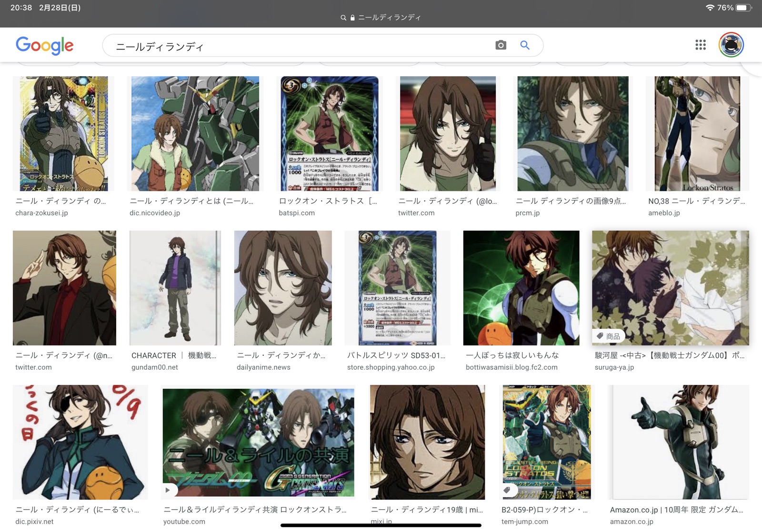Image resolution: width=762 pixels, height=532 pixels.
Task: Tap the status bar date 2月28日(日)
Action: coord(60,8)
